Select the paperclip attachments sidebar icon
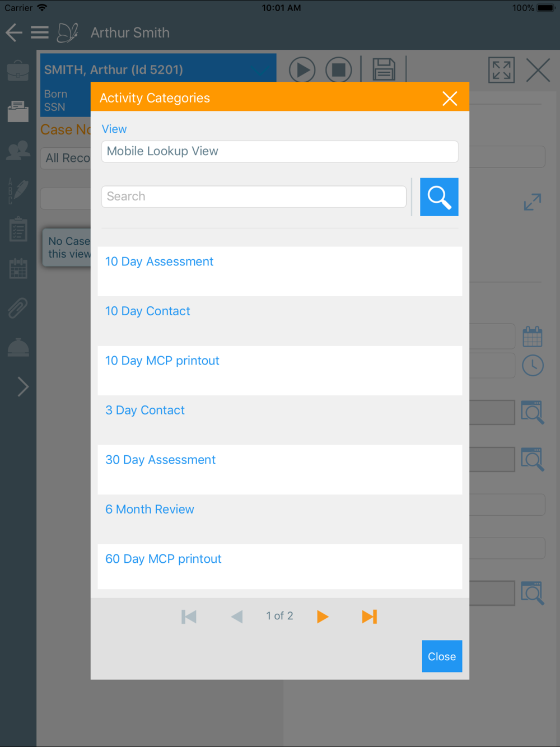 tap(18, 308)
